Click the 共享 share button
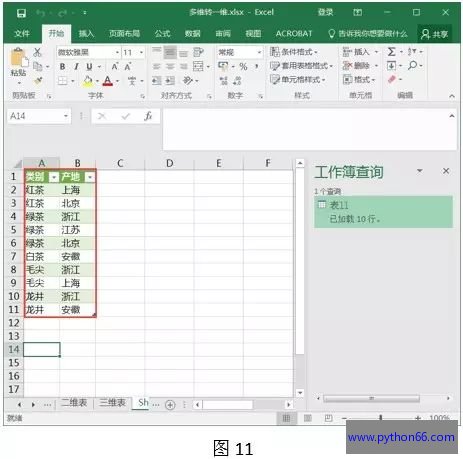 (x=434, y=34)
